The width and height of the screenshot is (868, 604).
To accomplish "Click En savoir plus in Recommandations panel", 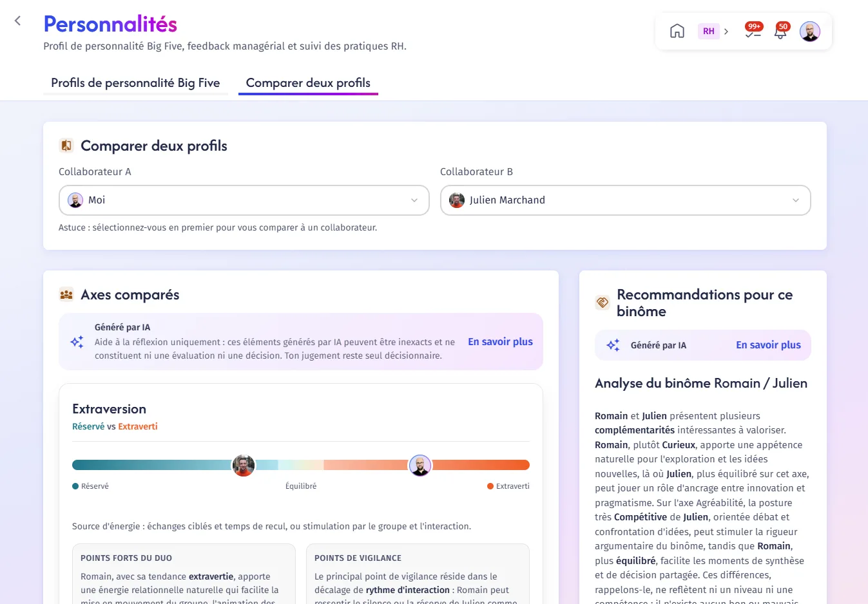I will point(768,345).
